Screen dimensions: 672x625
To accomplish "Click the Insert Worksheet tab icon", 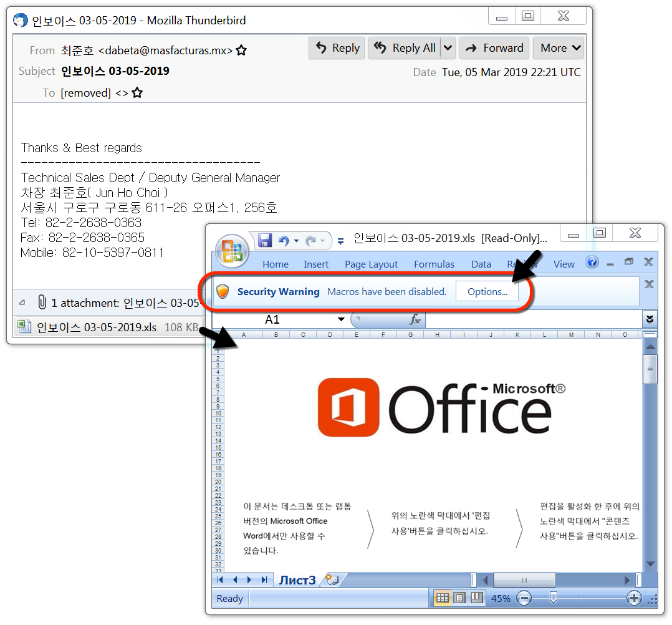I will (332, 579).
